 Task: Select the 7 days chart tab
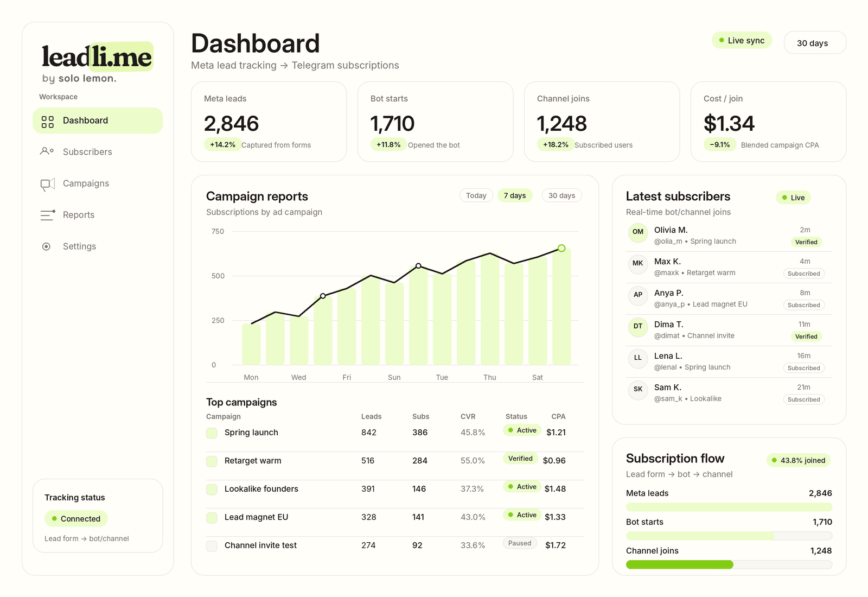515,195
